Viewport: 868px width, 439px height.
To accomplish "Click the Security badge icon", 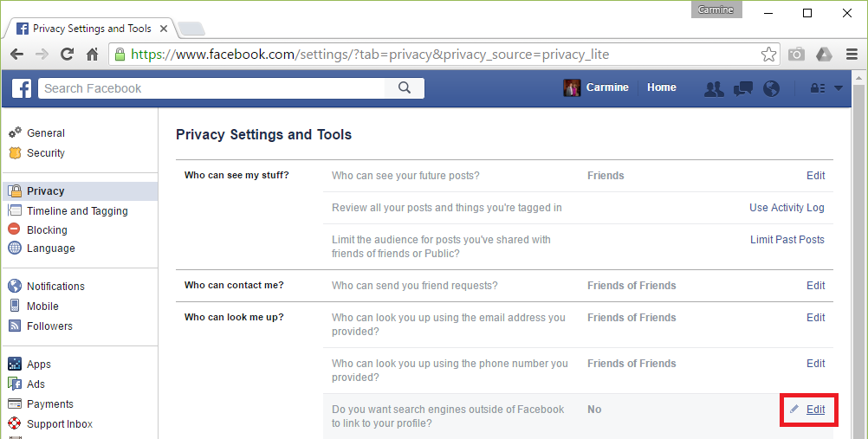I will (x=15, y=152).
